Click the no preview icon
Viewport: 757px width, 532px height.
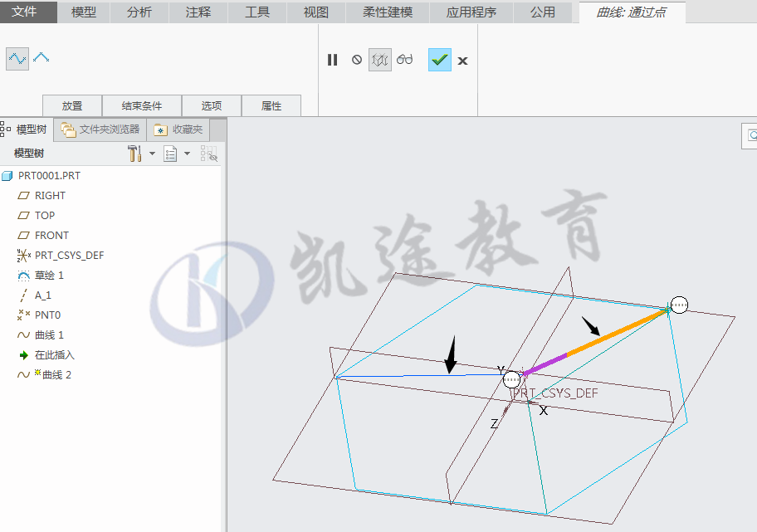[x=357, y=60]
